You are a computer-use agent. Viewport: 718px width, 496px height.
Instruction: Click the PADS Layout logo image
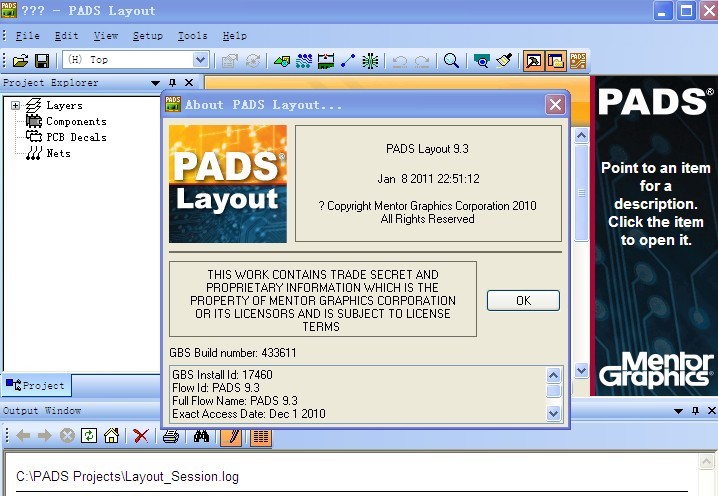point(228,184)
